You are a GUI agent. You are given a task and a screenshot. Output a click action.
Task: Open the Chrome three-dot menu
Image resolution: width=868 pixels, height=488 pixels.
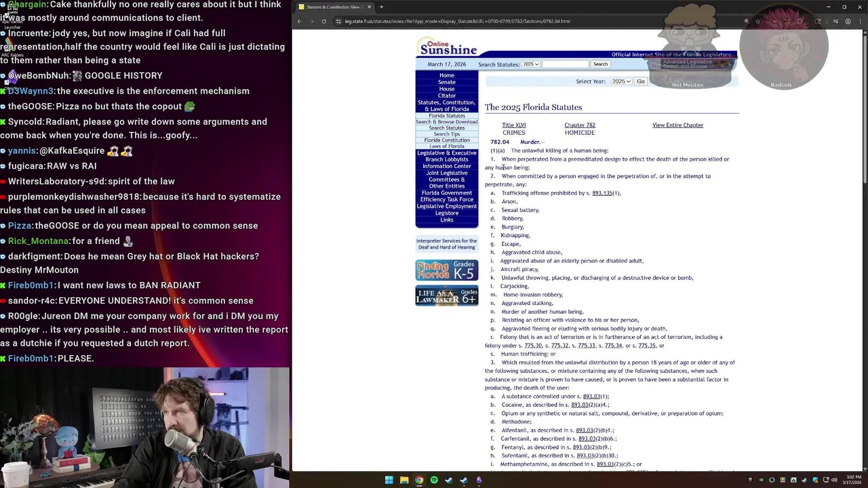point(860,21)
